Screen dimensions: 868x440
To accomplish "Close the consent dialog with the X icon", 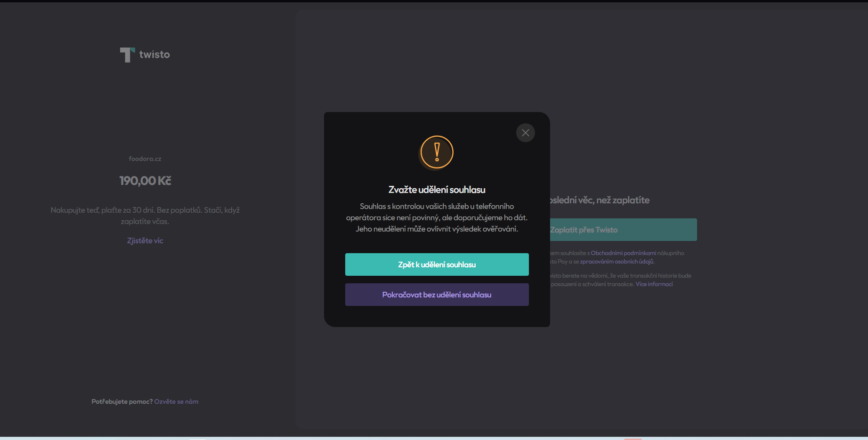I will coord(526,133).
